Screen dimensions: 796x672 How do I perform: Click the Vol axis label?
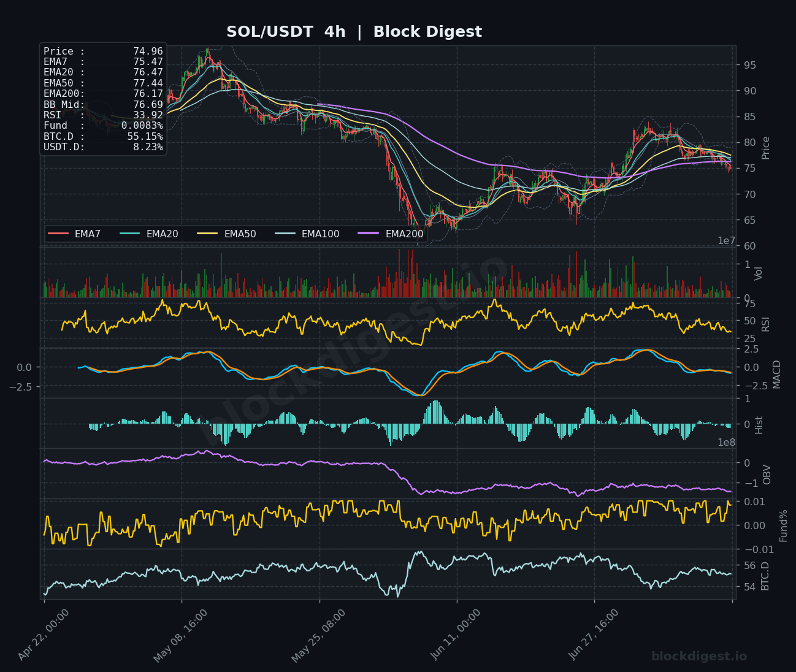point(759,273)
